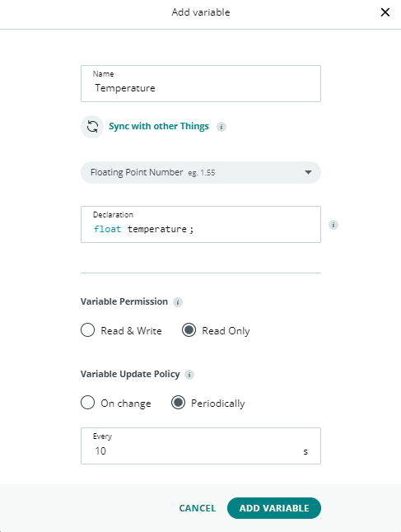Image resolution: width=401 pixels, height=532 pixels.
Task: Click the Sync with other Things link
Action: click(159, 126)
